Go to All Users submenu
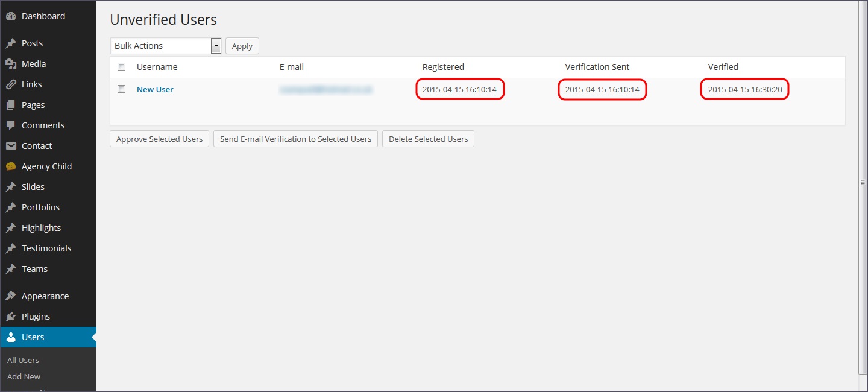 click(23, 360)
